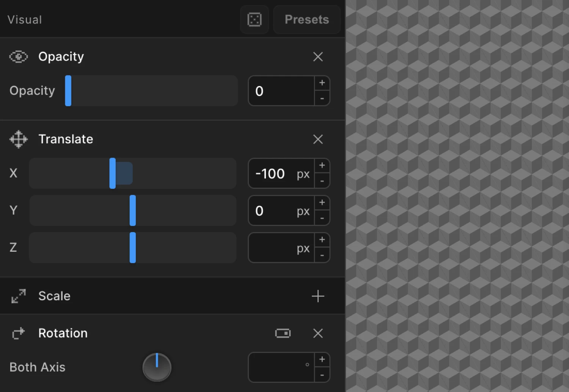The height and width of the screenshot is (392, 569).
Task: Click the eye icon beside Opacity header
Action: point(18,56)
